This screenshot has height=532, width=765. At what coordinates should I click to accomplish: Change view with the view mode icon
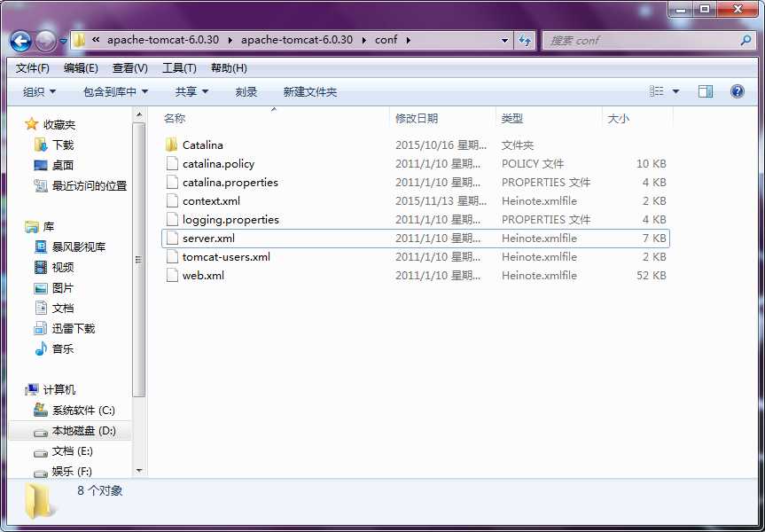(x=657, y=91)
